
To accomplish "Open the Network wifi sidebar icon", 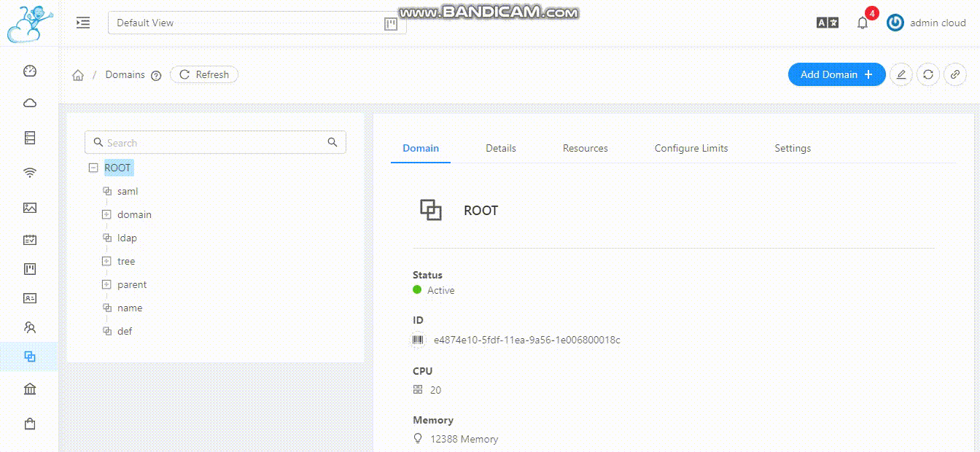I will pos(30,173).
